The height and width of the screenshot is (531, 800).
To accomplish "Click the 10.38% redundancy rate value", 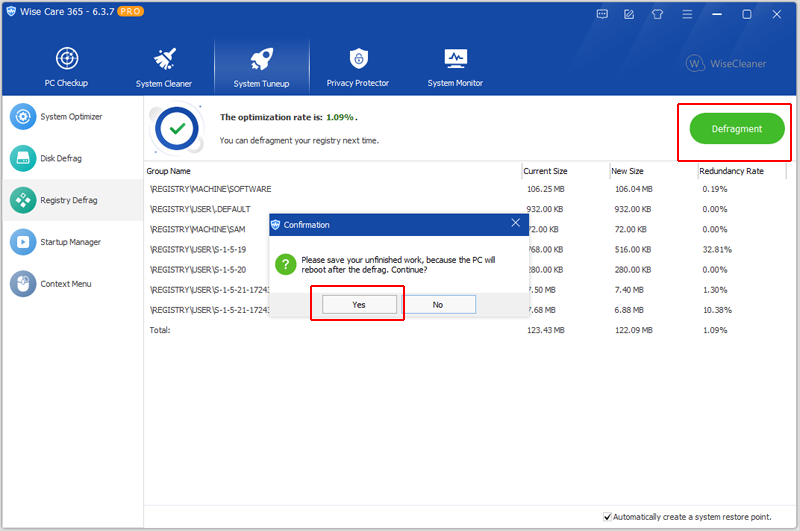I will pos(717,310).
